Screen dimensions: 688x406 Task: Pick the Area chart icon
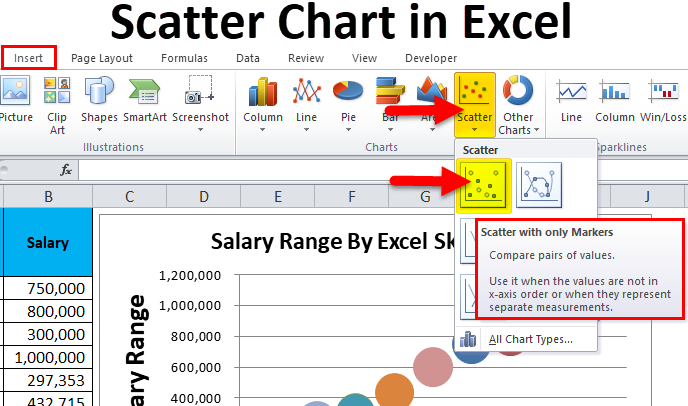432,90
